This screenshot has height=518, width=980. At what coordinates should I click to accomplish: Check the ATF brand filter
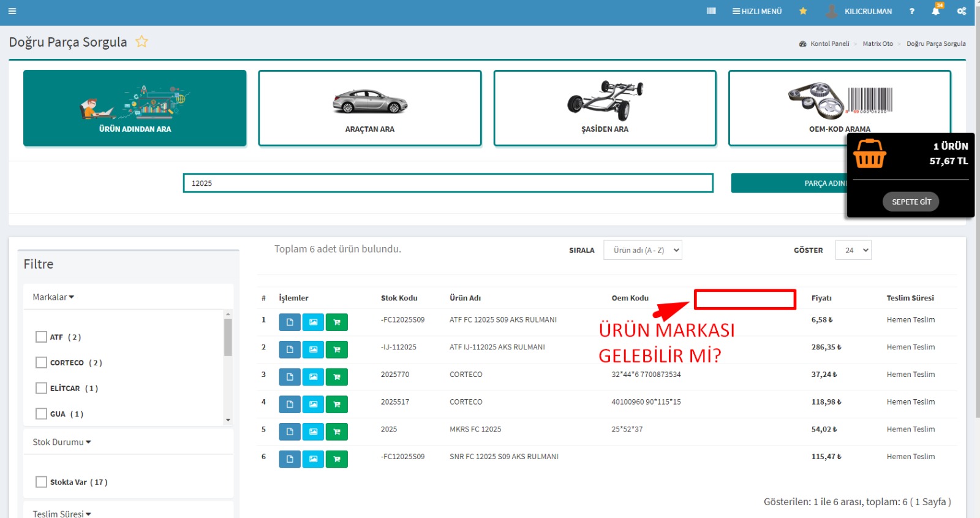point(41,337)
